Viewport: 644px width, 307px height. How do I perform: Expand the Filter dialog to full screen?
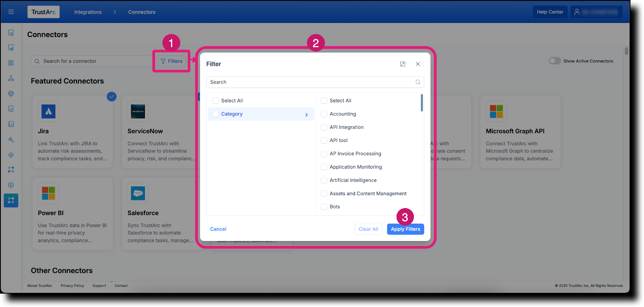pyautogui.click(x=402, y=64)
